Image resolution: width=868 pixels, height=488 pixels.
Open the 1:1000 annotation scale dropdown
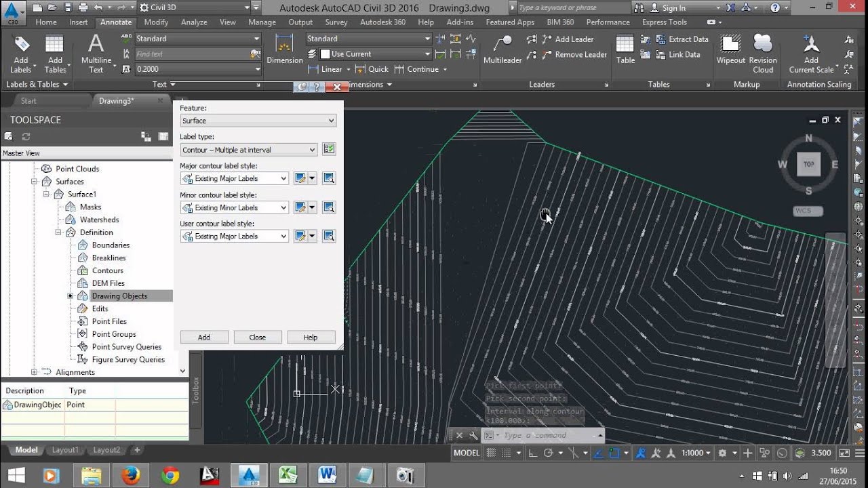pos(696,453)
